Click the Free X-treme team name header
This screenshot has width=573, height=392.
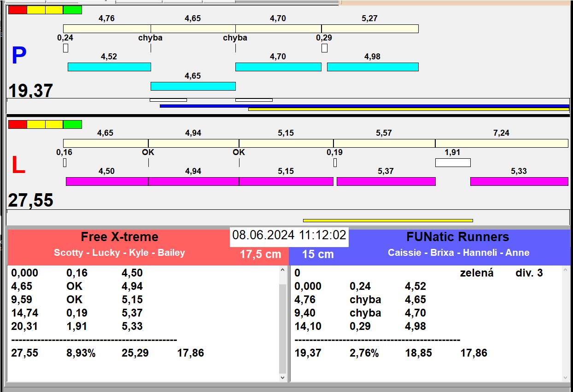[x=119, y=237]
